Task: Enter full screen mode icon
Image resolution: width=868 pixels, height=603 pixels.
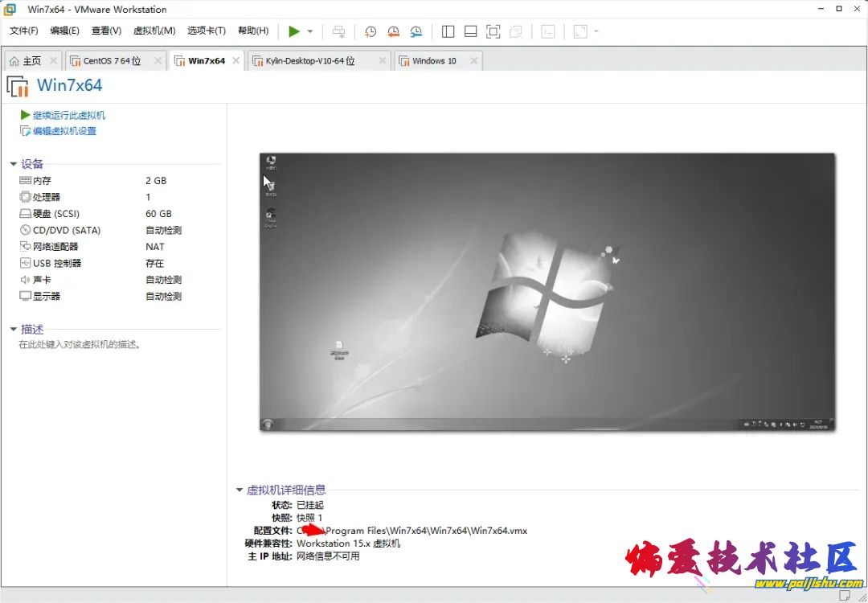Action: click(x=493, y=31)
